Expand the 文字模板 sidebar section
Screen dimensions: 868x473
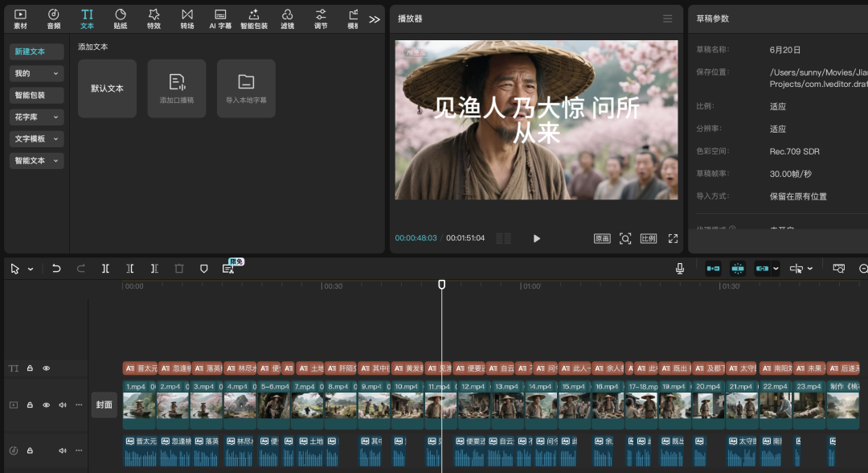[36, 139]
